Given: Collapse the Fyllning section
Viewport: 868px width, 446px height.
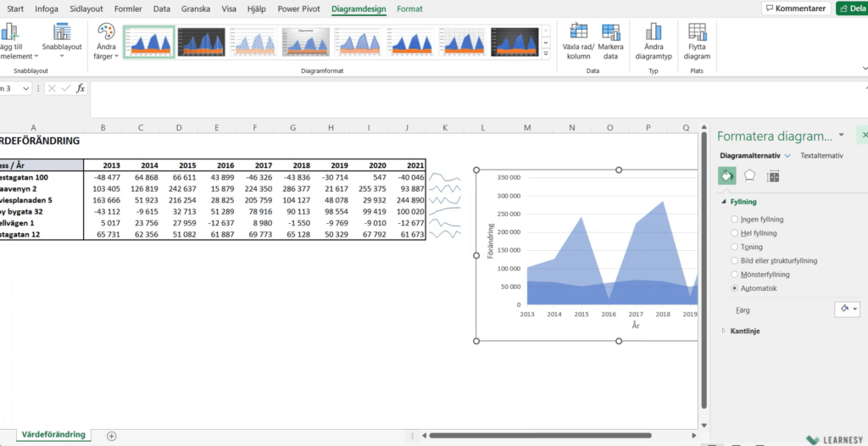Looking at the screenshot, I should pos(724,202).
